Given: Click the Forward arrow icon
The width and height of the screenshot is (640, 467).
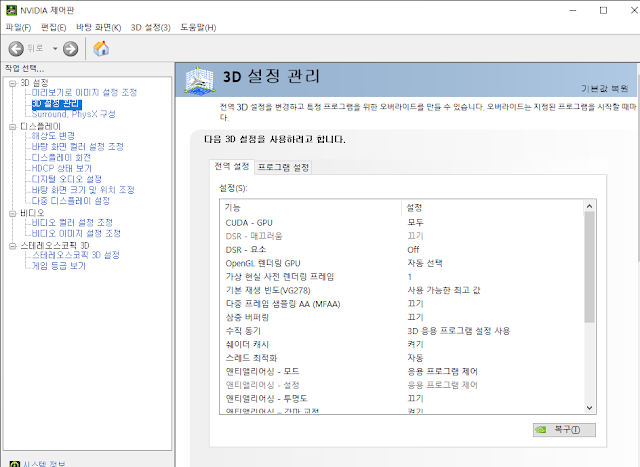Looking at the screenshot, I should pyautogui.click(x=70, y=49).
